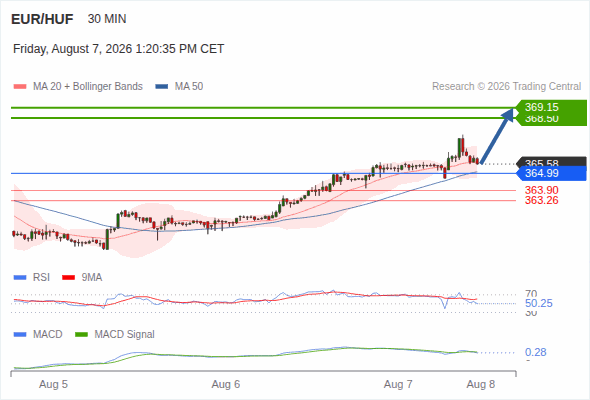Click the 30 MIN timeframe label
The image size is (590, 400).
point(107,19)
